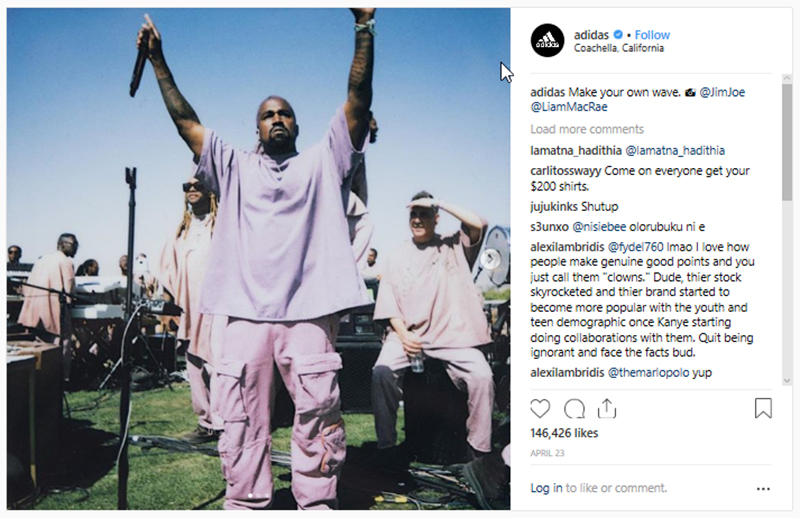Open the @fydel760 mention
The image size is (800, 518).
click(635, 247)
